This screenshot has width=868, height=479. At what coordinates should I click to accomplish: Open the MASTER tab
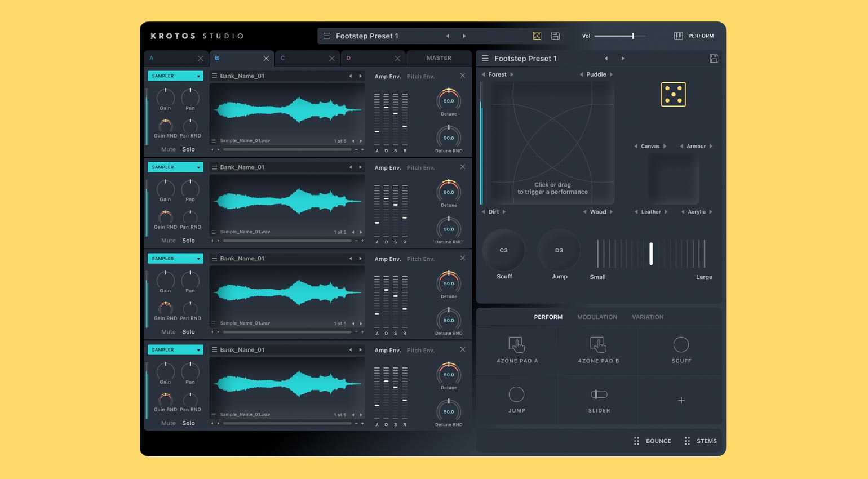pos(439,59)
